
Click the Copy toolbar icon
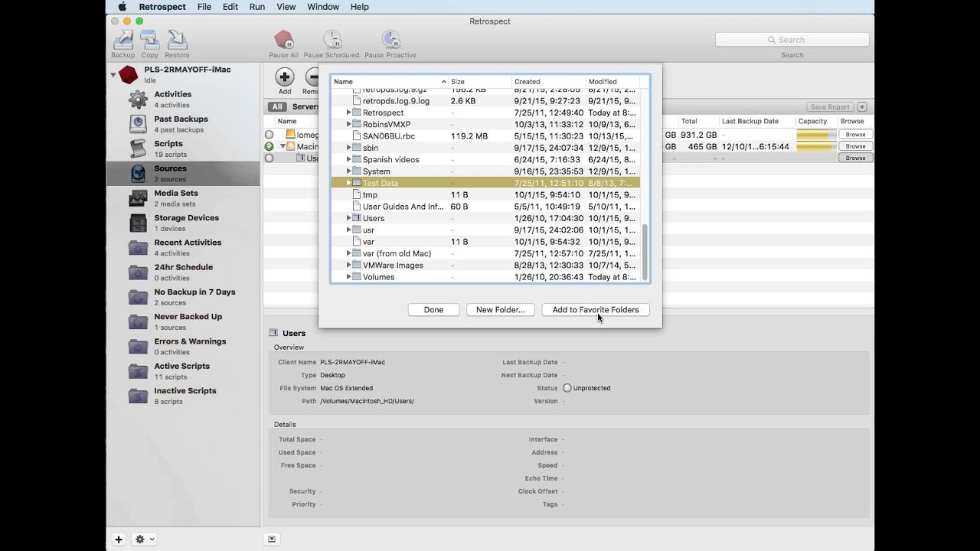[x=150, y=40]
